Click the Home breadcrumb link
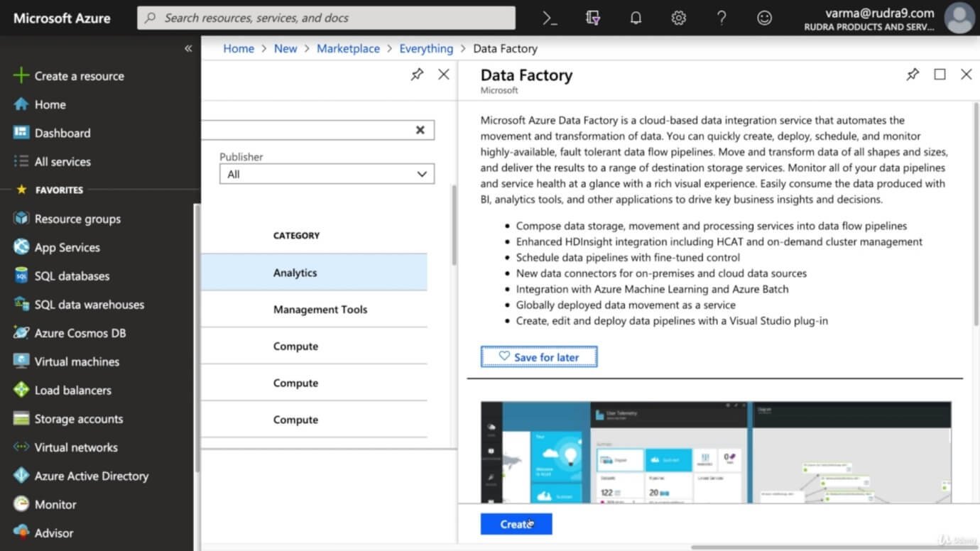 pos(239,48)
